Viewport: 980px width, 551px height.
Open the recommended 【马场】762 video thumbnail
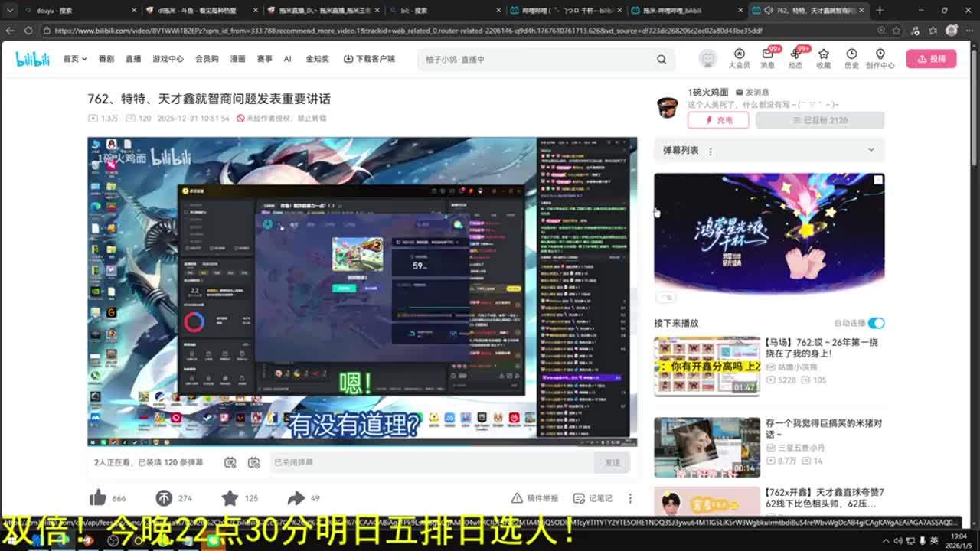click(x=707, y=366)
